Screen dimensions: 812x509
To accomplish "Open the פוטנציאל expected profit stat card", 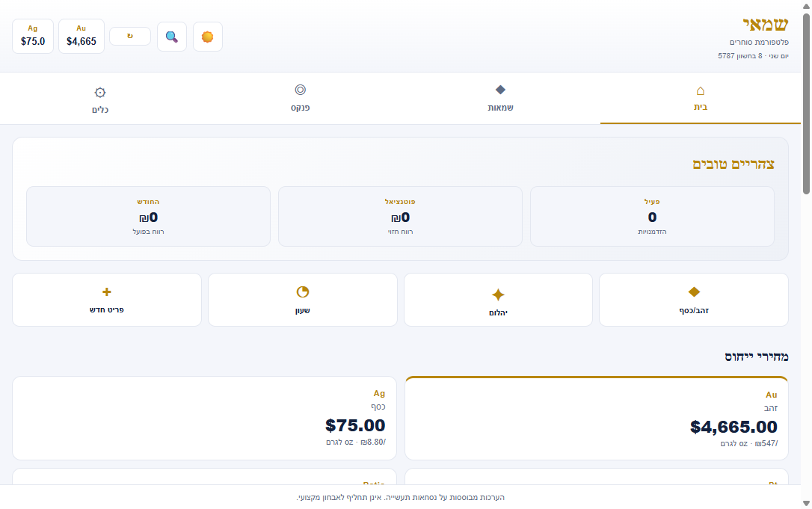I will tap(400, 217).
